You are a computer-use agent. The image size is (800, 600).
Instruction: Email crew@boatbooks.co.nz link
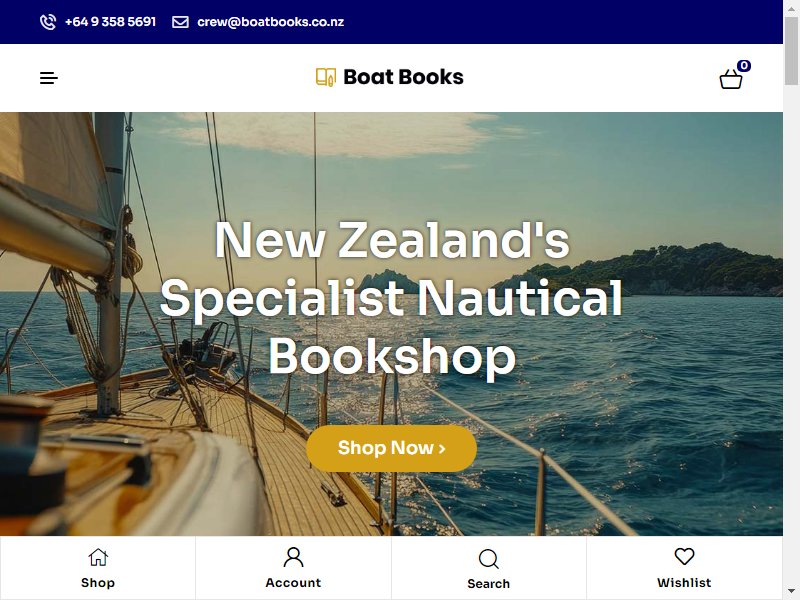tap(270, 22)
